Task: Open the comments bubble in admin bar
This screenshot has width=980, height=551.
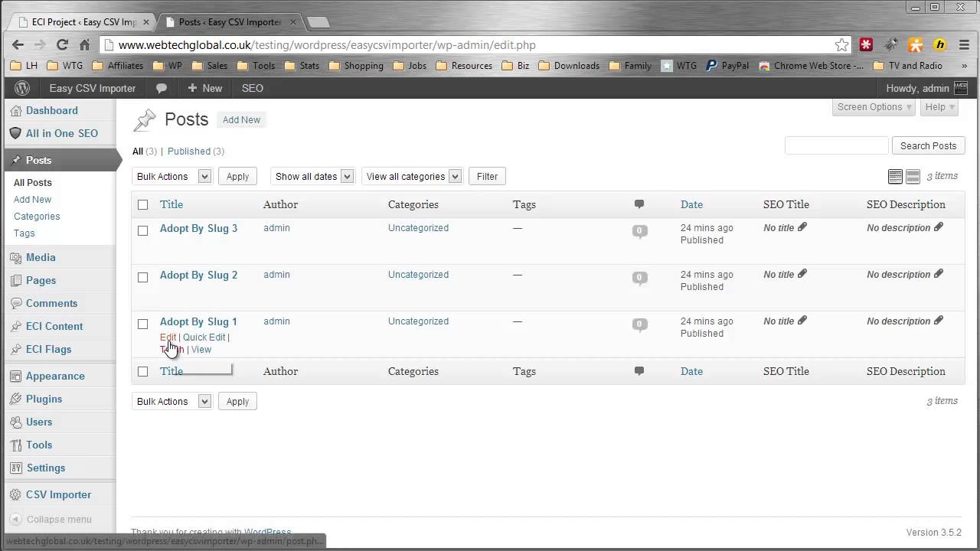Action: (162, 88)
